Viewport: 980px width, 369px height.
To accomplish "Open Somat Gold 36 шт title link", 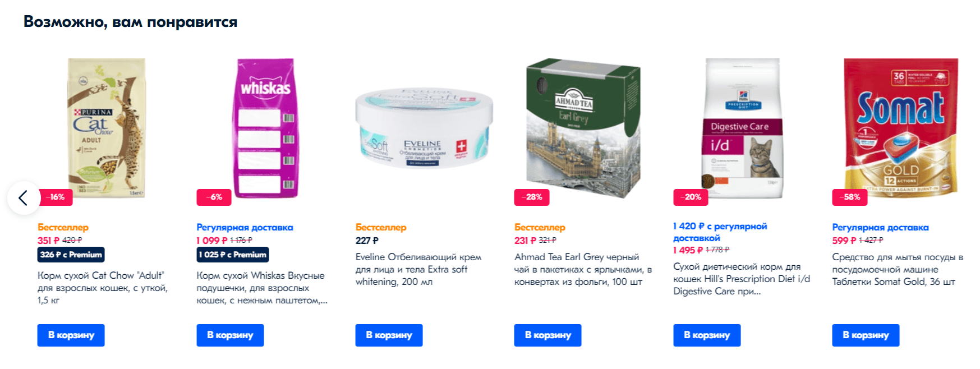I will pos(898,269).
